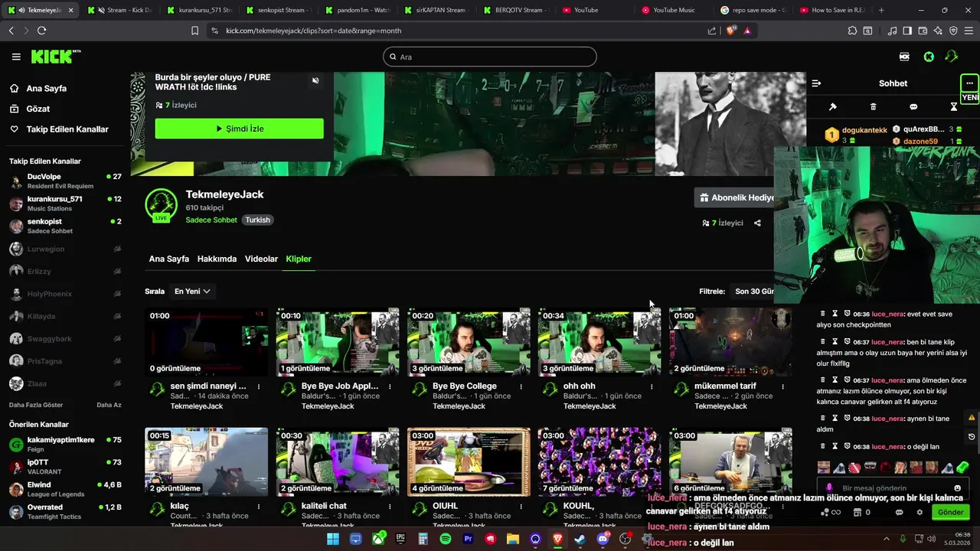Click the DucVolpe followed channel
Screen dimensions: 980x551
point(65,181)
